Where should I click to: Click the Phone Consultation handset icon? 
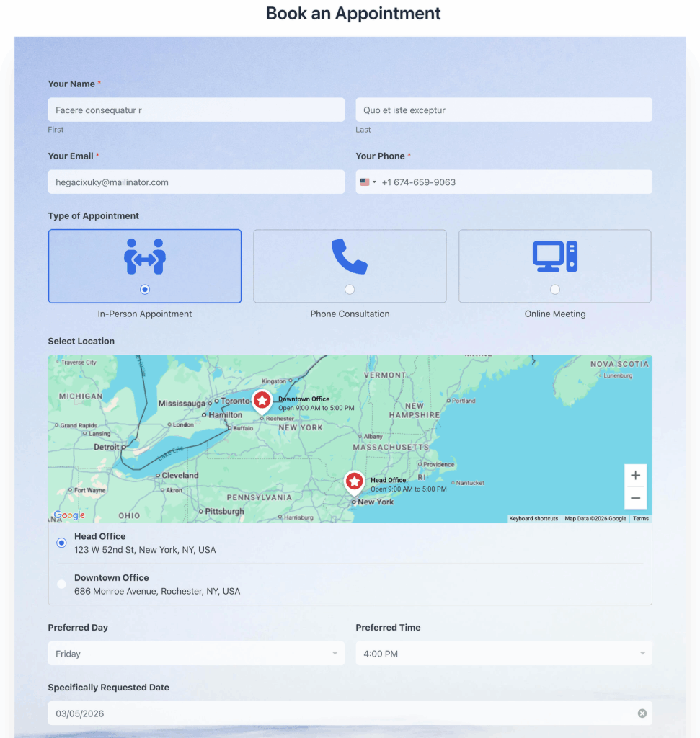[350, 257]
